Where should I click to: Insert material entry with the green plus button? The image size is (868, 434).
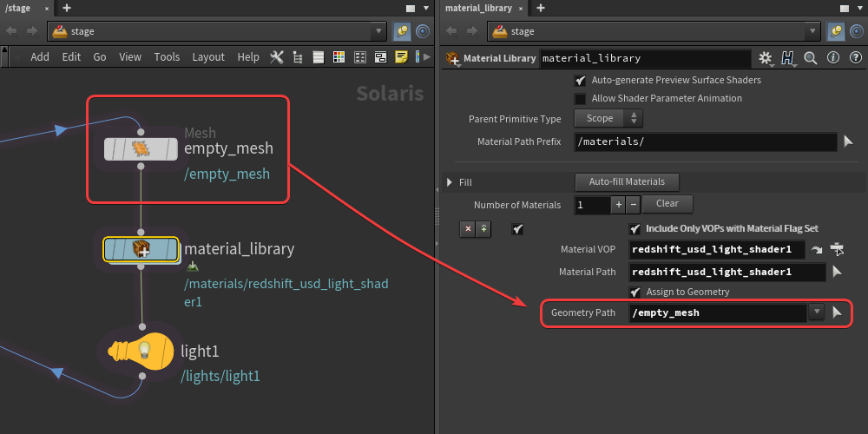tap(483, 229)
